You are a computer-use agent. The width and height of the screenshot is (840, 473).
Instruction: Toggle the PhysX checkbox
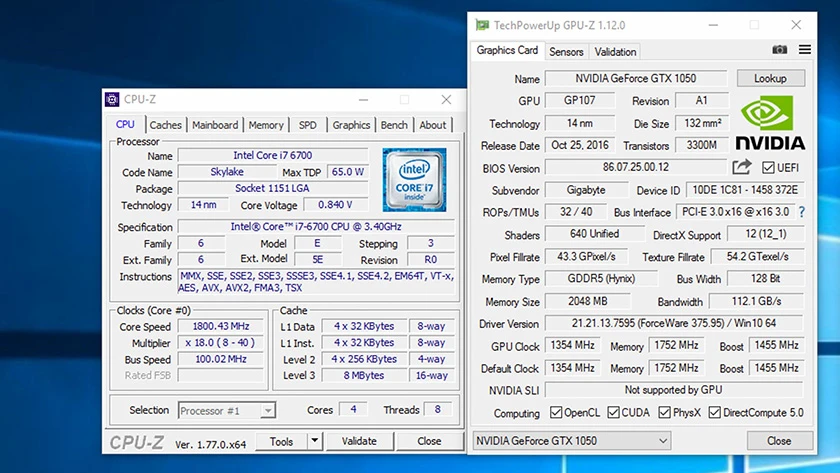(x=665, y=413)
